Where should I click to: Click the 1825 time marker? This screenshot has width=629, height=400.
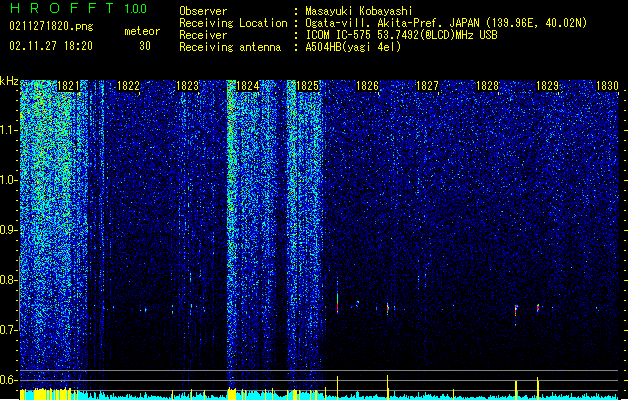tap(308, 86)
